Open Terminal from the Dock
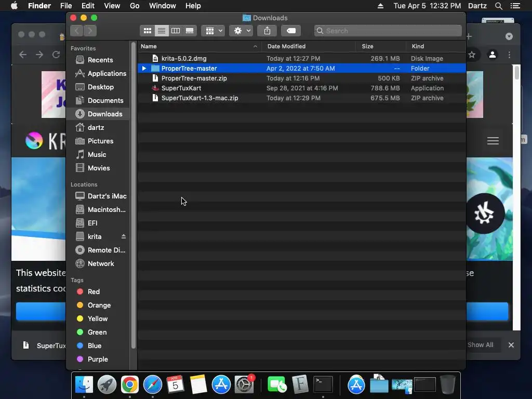 pyautogui.click(x=323, y=385)
